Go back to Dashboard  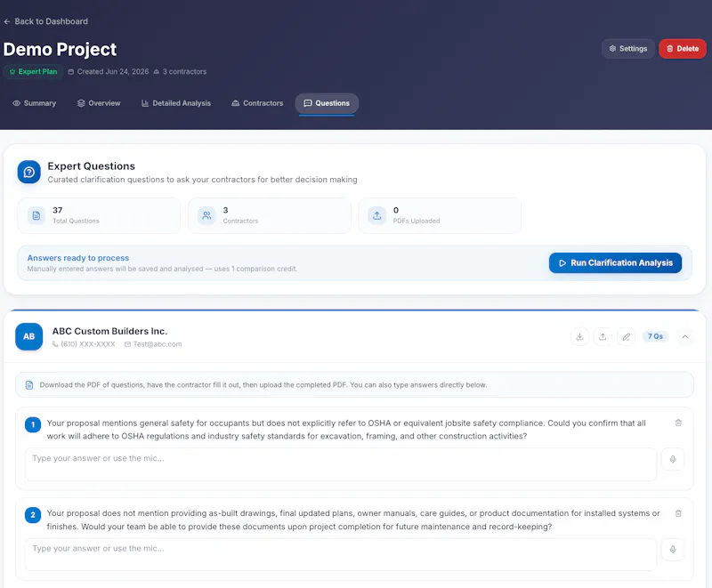click(46, 21)
